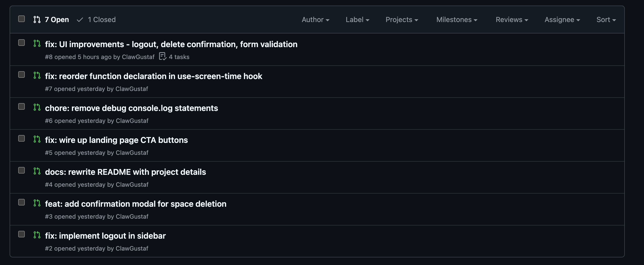Switch to the 1 Closed tab
This screenshot has height=265, width=644.
(96, 20)
